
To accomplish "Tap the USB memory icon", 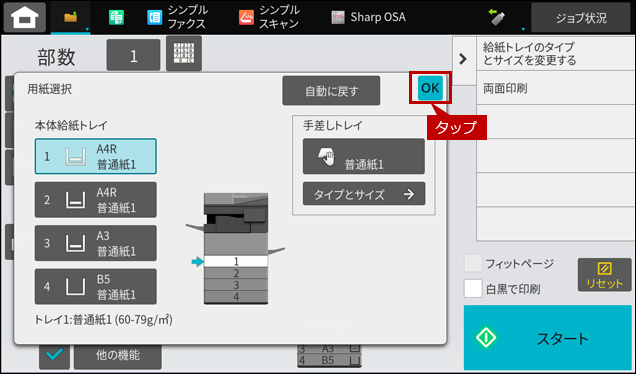I will pos(497,17).
